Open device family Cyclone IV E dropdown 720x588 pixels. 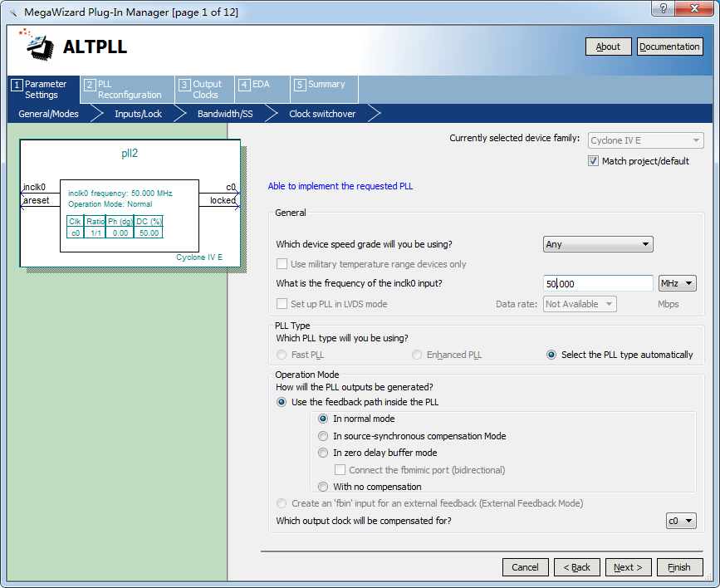tap(645, 140)
